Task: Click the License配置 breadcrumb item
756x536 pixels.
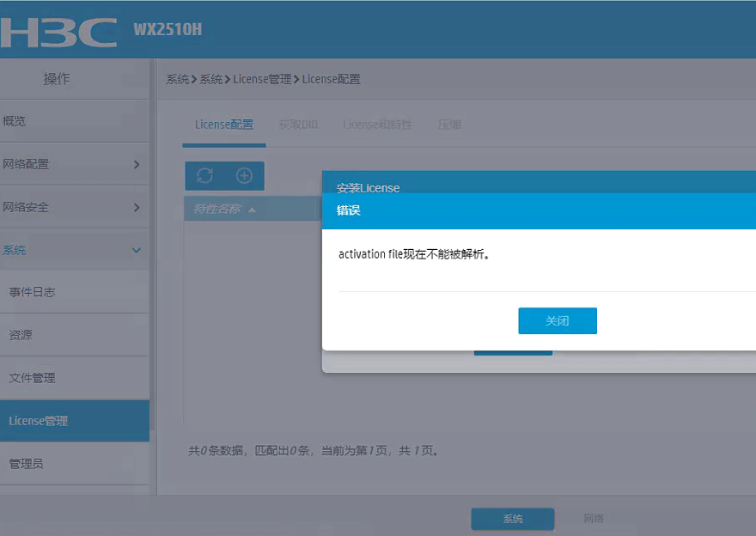Action: tap(332, 79)
